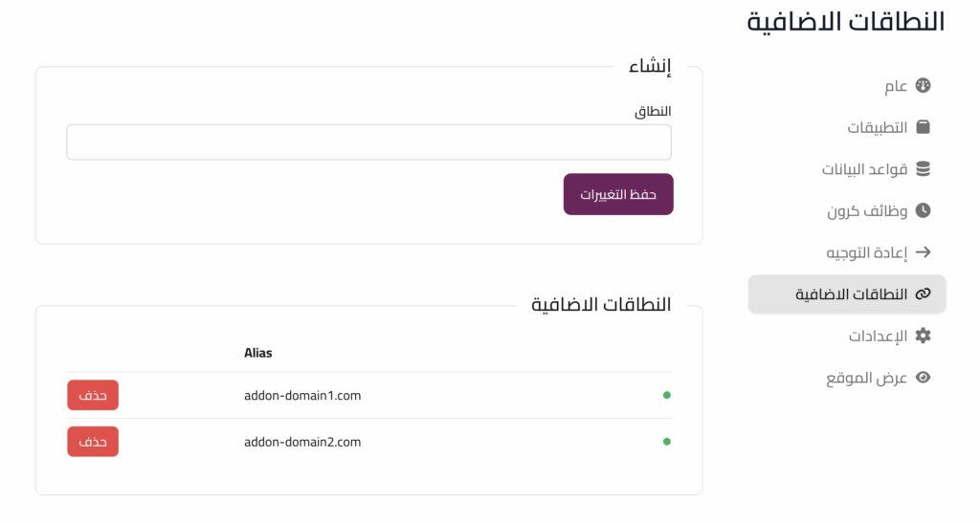Delete addon-domain2.com with حذف button
The height and width of the screenshot is (523, 980).
coord(93,442)
